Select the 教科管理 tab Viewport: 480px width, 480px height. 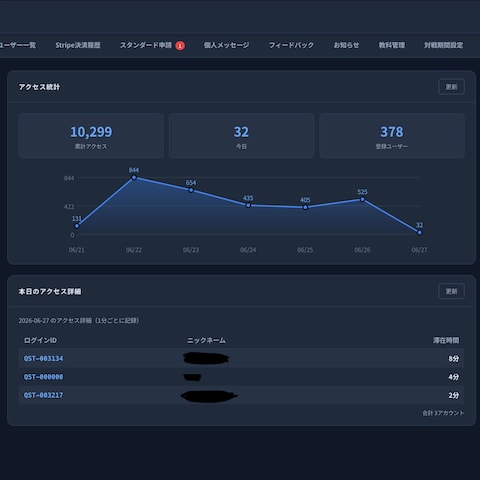(392, 45)
